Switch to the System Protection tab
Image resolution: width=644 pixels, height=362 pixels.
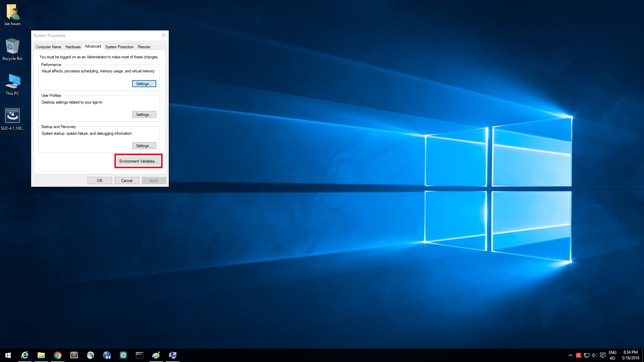(x=119, y=47)
